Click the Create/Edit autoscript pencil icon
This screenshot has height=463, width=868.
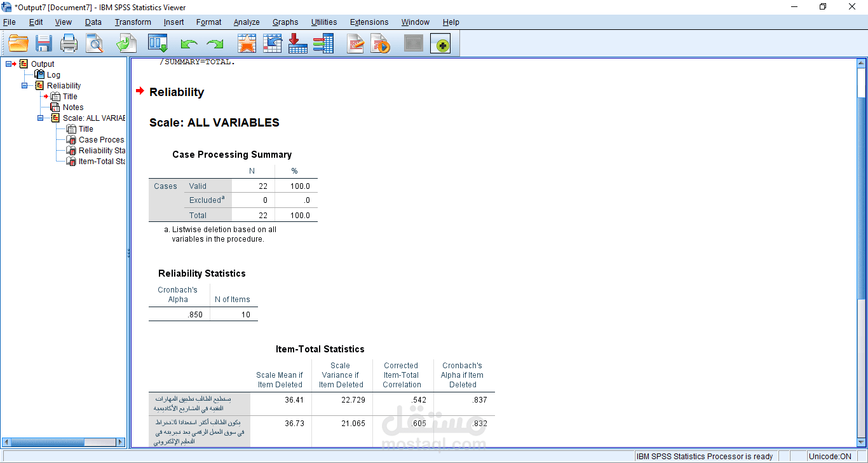pos(355,44)
